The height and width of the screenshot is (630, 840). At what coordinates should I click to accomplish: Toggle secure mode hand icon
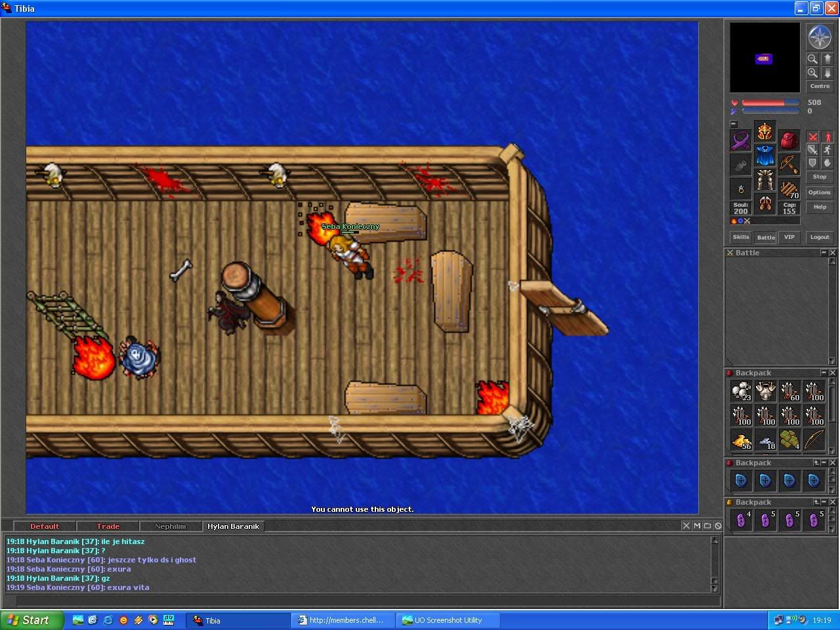coord(828,163)
